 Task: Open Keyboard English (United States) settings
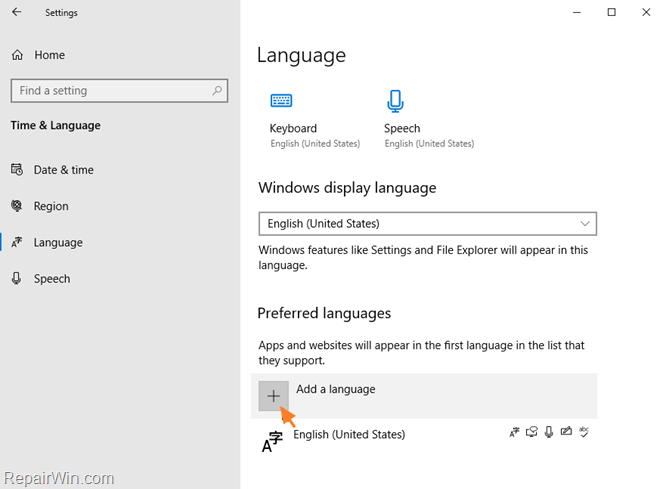point(315,121)
